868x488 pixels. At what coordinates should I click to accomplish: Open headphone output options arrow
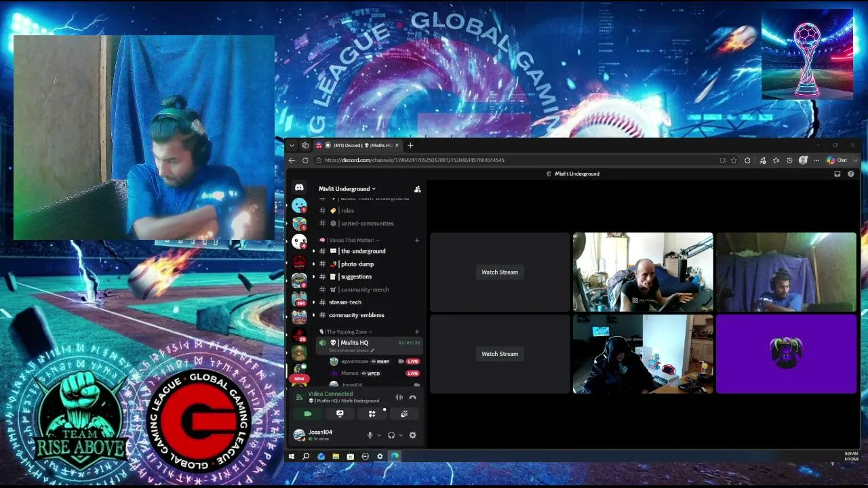pos(400,435)
